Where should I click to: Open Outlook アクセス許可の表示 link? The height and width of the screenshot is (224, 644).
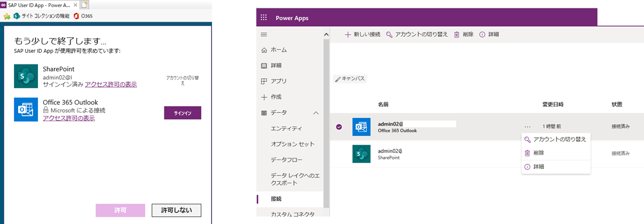coord(68,118)
